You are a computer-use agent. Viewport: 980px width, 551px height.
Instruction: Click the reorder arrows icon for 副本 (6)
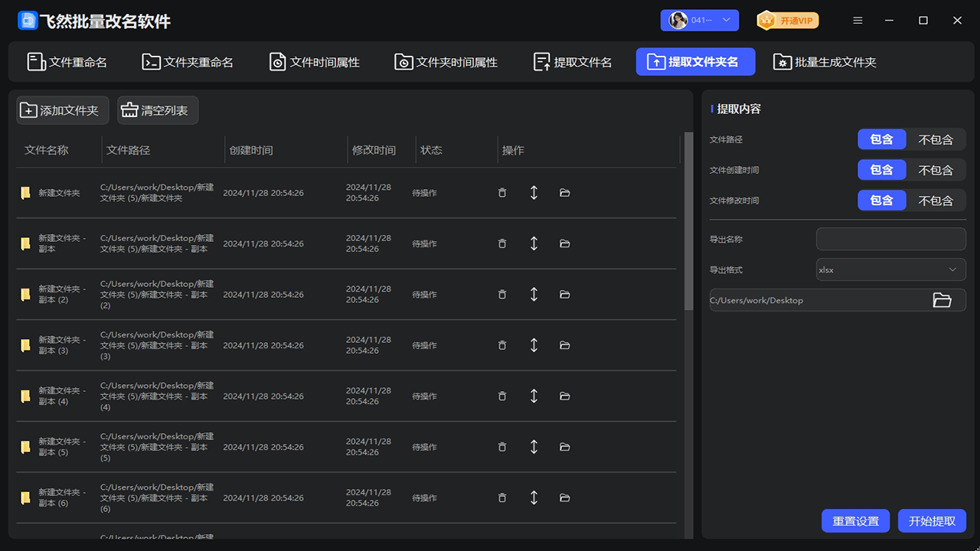534,497
